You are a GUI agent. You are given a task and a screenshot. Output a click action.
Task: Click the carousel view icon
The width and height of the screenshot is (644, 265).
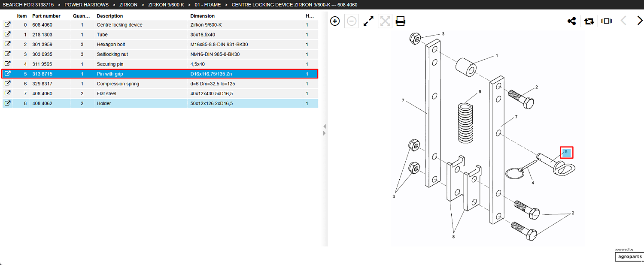[607, 21]
